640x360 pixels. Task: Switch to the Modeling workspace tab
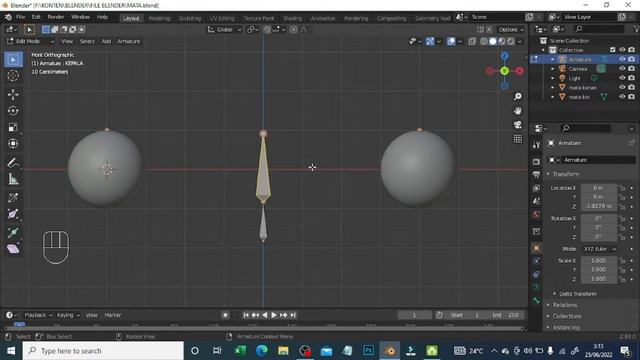click(x=159, y=18)
